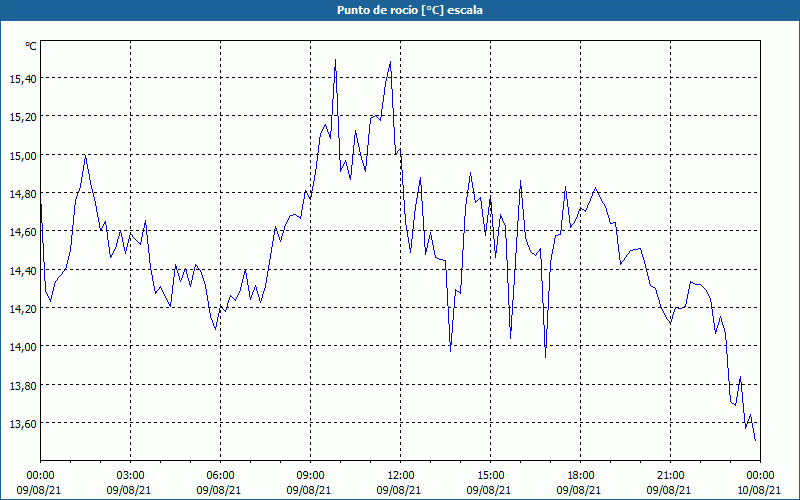Image resolution: width=800 pixels, height=500 pixels.
Task: Select the 15,20 y-axis label
Action: coord(23,117)
